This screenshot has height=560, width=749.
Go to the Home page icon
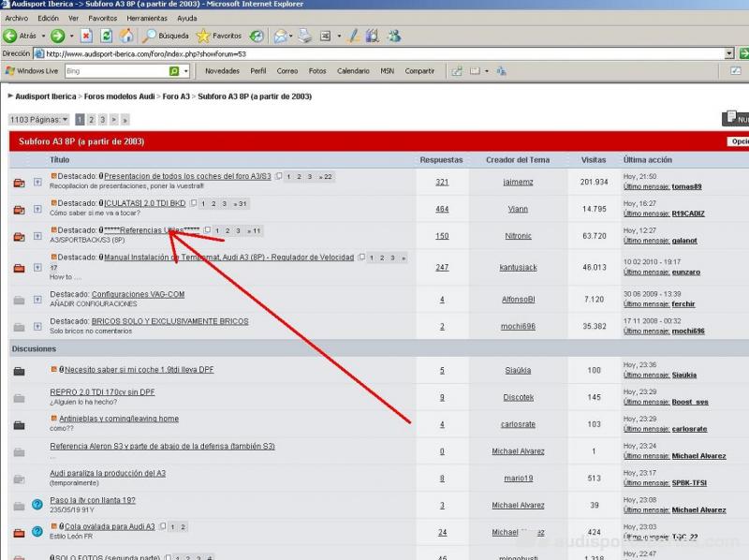pos(126,36)
